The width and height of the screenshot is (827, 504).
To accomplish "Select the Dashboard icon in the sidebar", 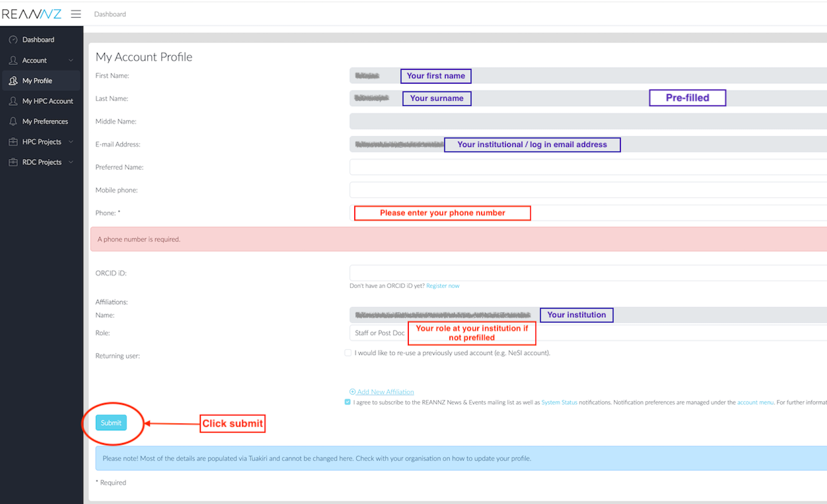I will coord(13,39).
